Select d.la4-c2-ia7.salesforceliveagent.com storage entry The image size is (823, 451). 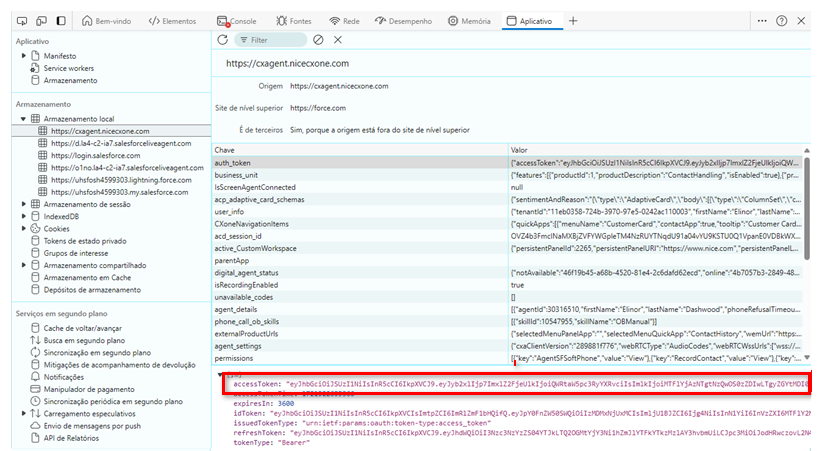point(121,143)
